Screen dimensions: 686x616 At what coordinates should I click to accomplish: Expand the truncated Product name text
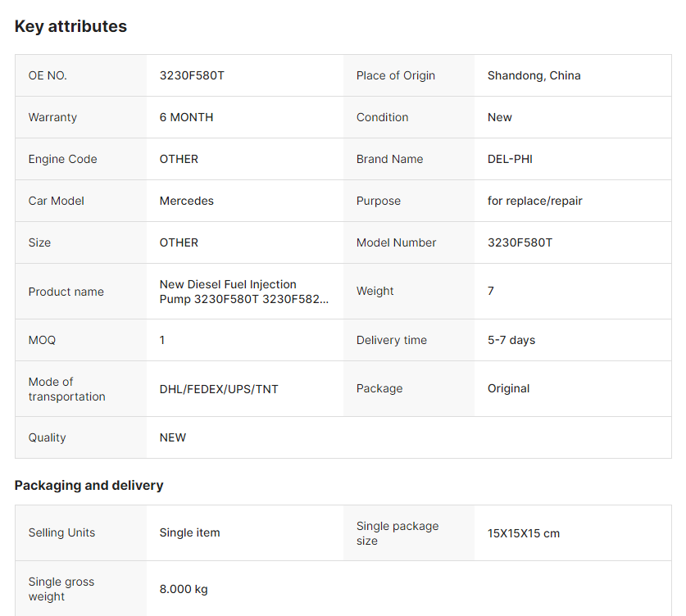coord(244,292)
